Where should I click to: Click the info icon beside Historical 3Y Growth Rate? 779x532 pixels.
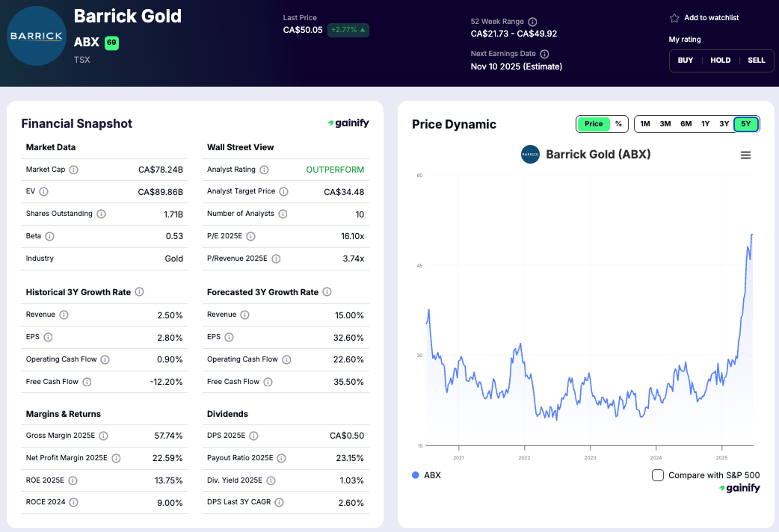[139, 292]
